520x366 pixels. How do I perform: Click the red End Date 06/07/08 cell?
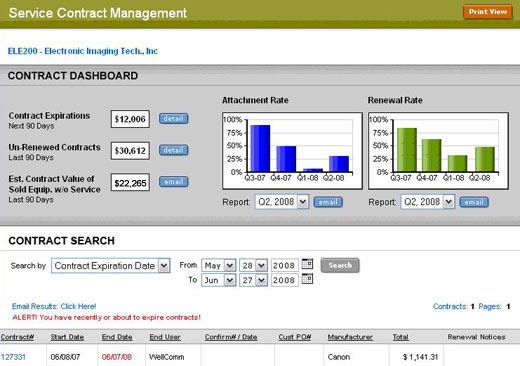pos(117,357)
